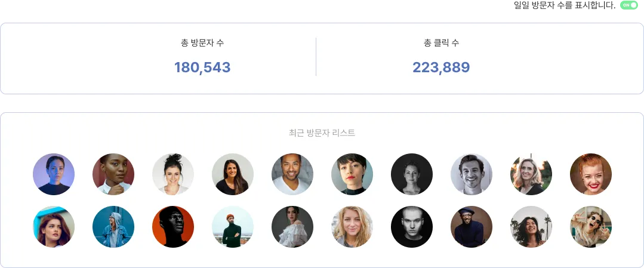
Task: Select the black-and-white bald man avatar
Action: pyautogui.click(x=412, y=227)
